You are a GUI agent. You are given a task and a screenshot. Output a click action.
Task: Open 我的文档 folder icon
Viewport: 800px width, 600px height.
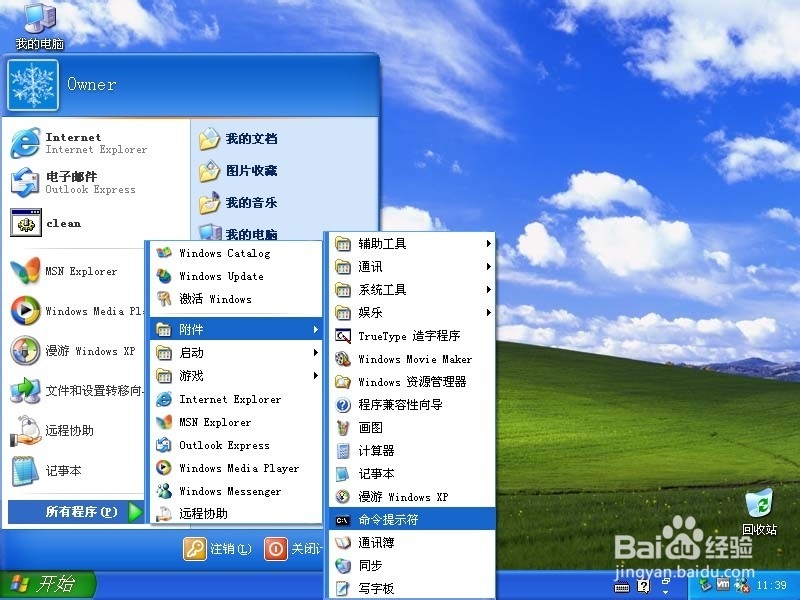(x=209, y=139)
